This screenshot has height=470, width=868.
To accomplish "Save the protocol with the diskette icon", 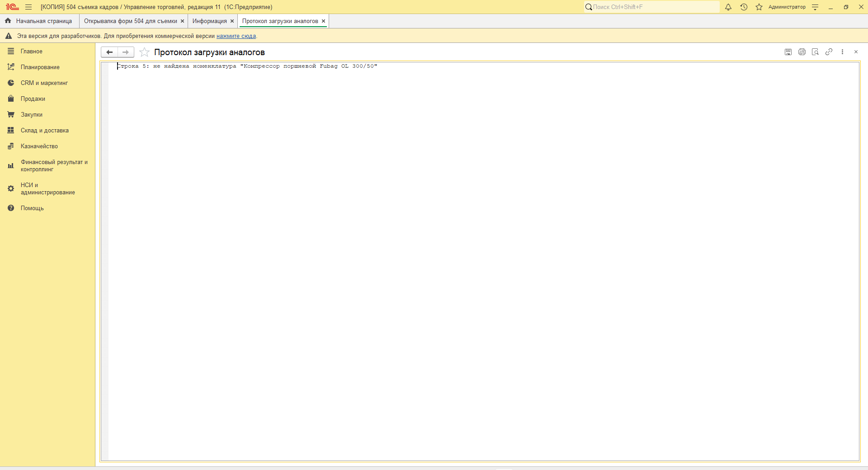I will pyautogui.click(x=788, y=52).
